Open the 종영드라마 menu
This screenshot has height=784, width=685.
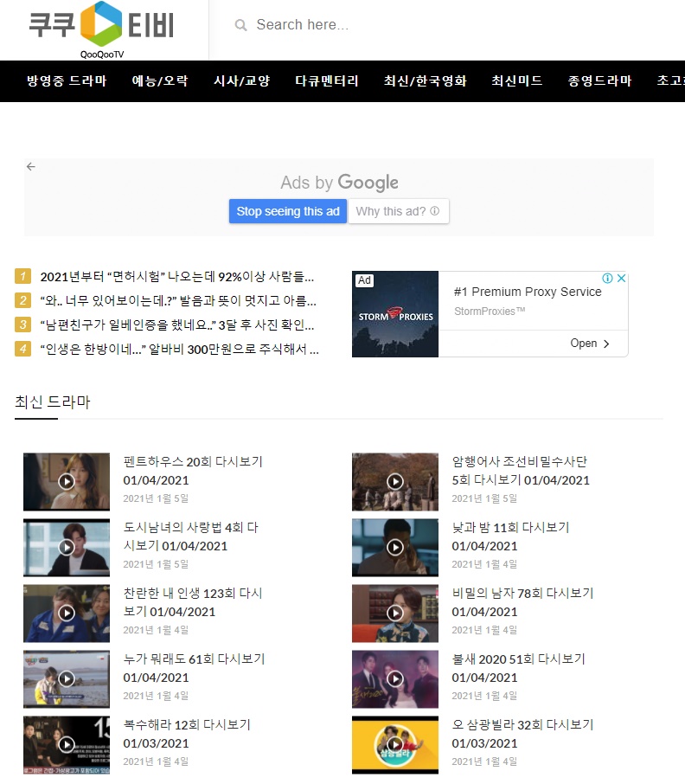coord(599,81)
